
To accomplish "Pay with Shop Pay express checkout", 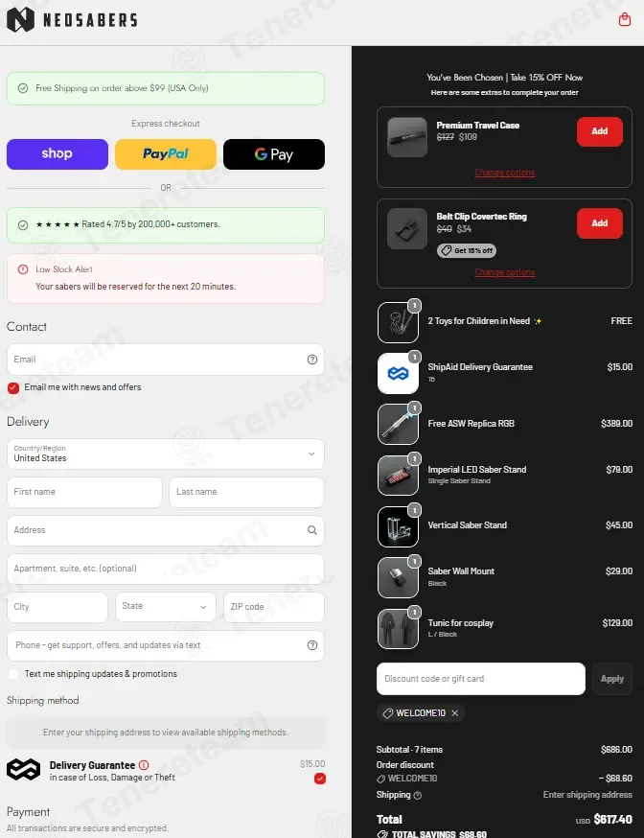I will [x=57, y=154].
